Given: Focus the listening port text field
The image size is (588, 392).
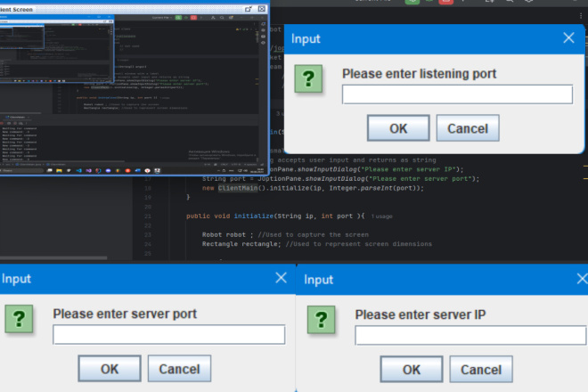Looking at the screenshot, I should point(457,94).
